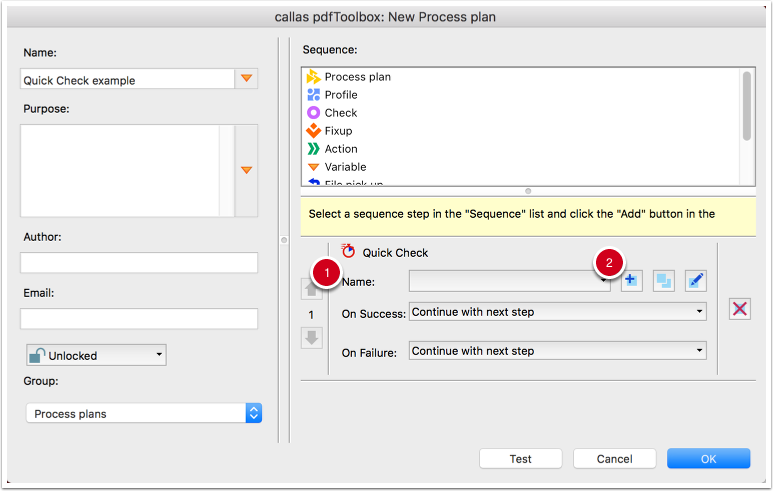
Task: Open the Unlocked lock state dropdown
Action: click(96, 355)
